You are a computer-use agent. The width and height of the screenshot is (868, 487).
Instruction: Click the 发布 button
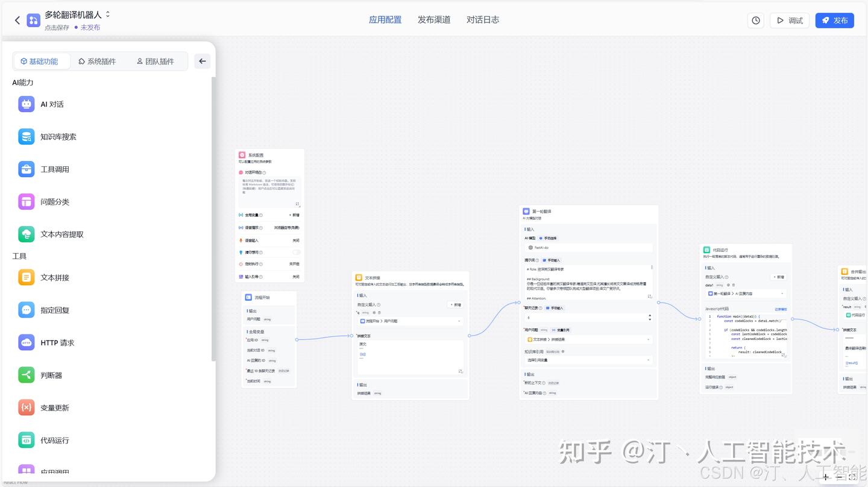pos(835,20)
